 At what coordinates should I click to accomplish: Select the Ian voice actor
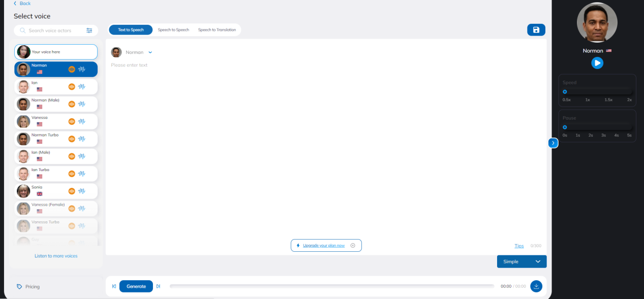point(56,87)
